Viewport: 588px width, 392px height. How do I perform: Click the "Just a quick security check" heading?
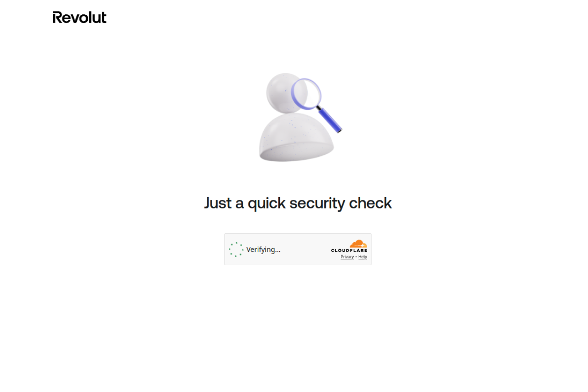(x=298, y=203)
